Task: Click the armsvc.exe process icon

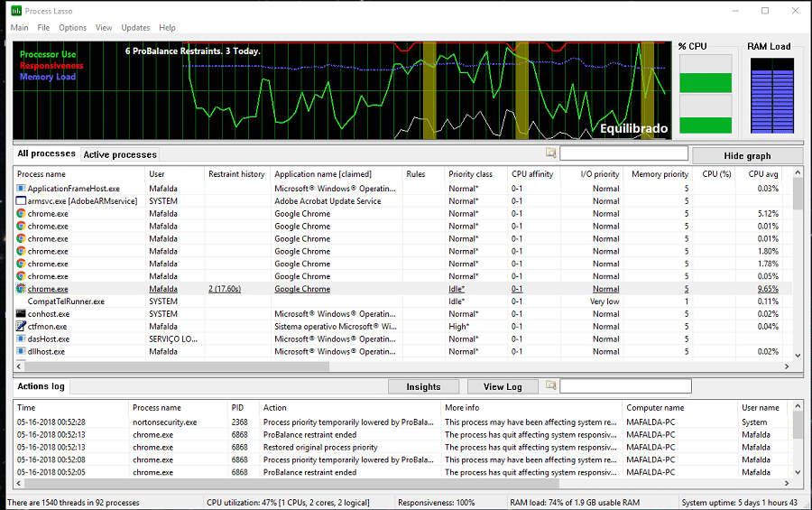Action: pyautogui.click(x=21, y=200)
